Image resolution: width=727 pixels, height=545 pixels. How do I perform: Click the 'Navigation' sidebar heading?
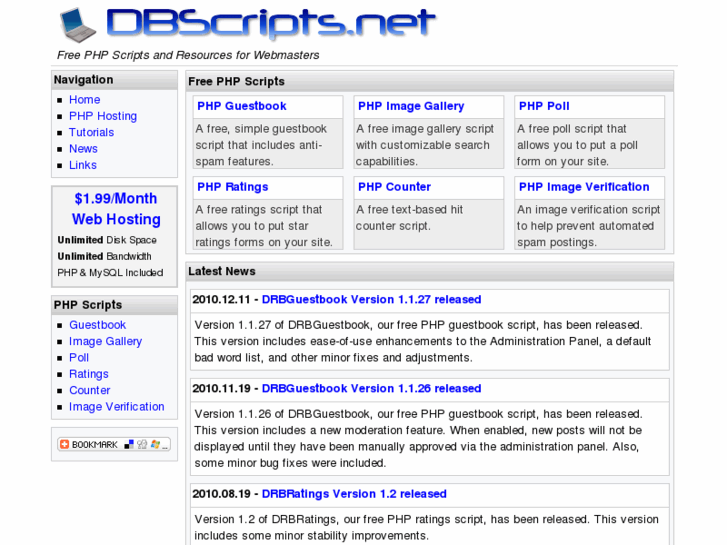pos(83,80)
